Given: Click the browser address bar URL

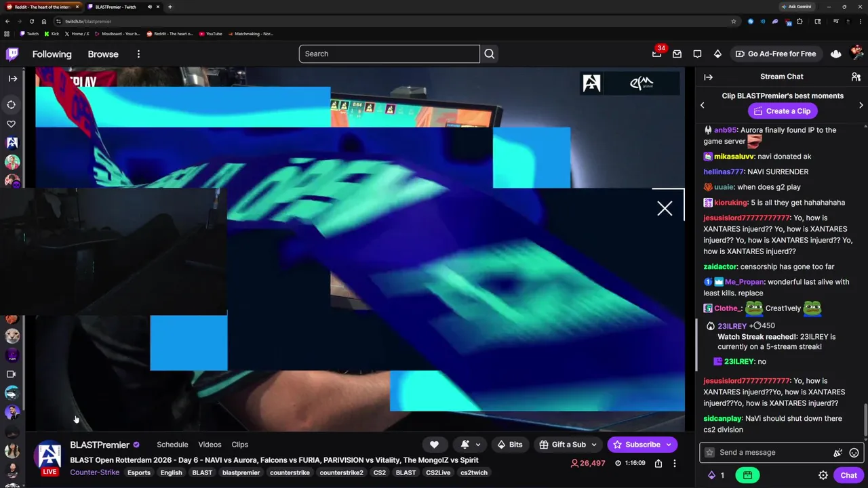Looking at the screenshot, I should pyautogui.click(x=88, y=21).
